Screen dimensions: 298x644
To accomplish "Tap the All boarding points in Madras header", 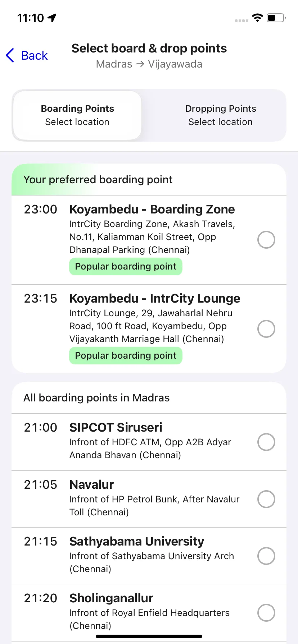I will tap(96, 398).
